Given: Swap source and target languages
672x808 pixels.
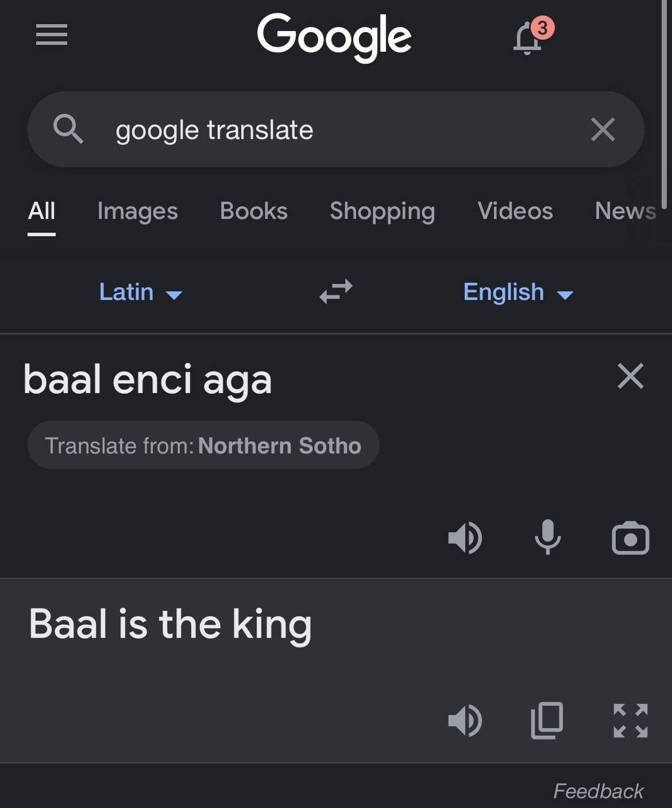Looking at the screenshot, I should [336, 292].
